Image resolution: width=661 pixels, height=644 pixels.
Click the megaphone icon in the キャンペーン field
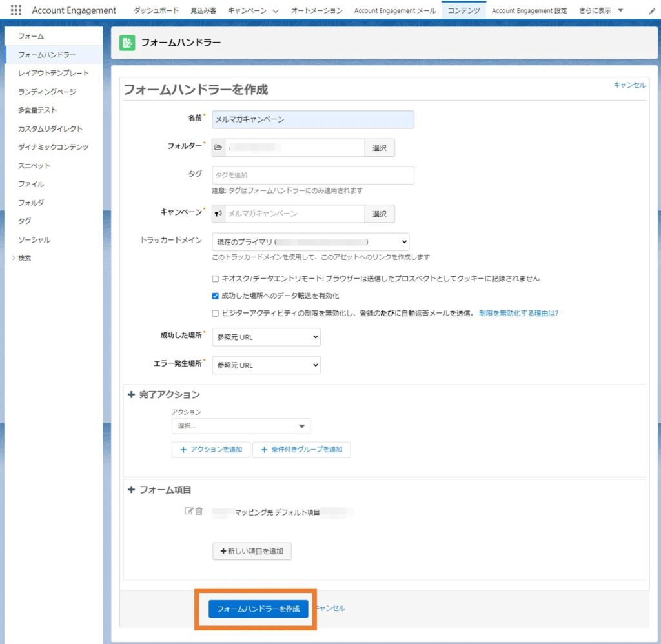coord(218,214)
